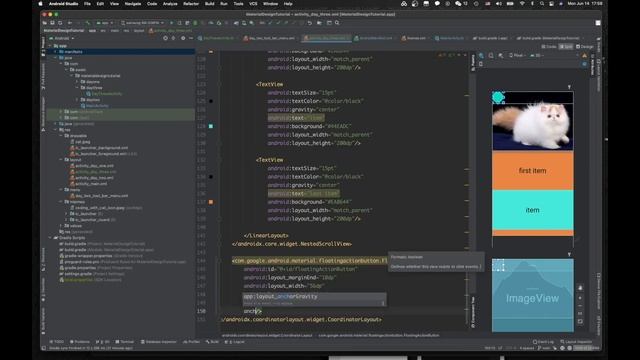Open the Profiler tool window
This screenshot has width=640, height=360.
click(x=192, y=342)
